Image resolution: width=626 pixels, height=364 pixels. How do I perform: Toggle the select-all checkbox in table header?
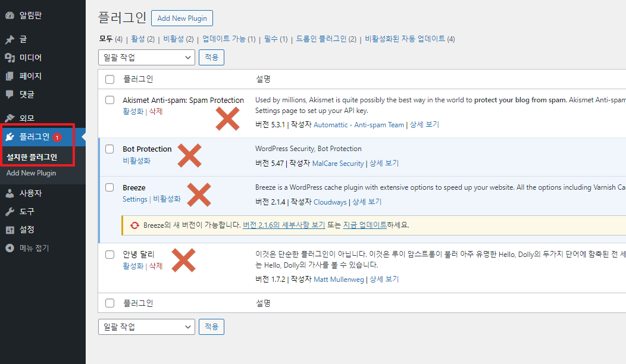[110, 79]
